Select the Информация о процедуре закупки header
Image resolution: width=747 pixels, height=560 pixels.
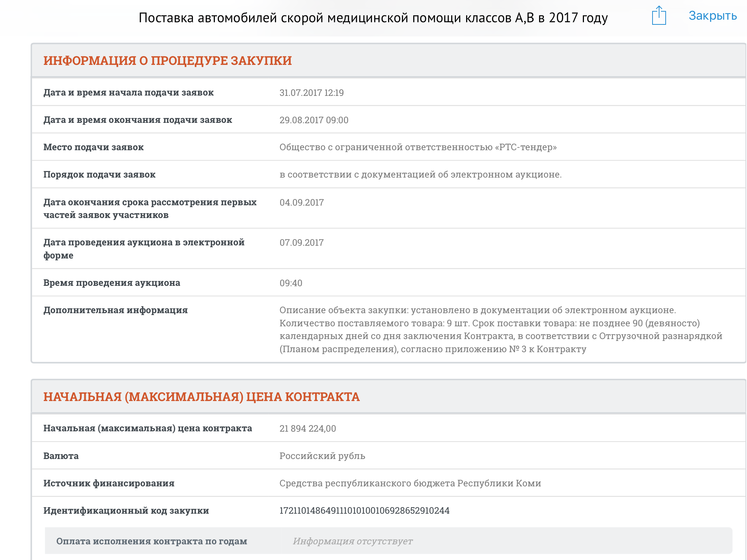(167, 61)
